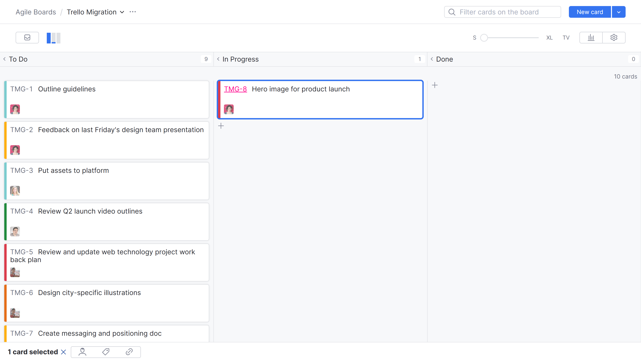Open the board more options menu
641x364 pixels.
coord(133,12)
